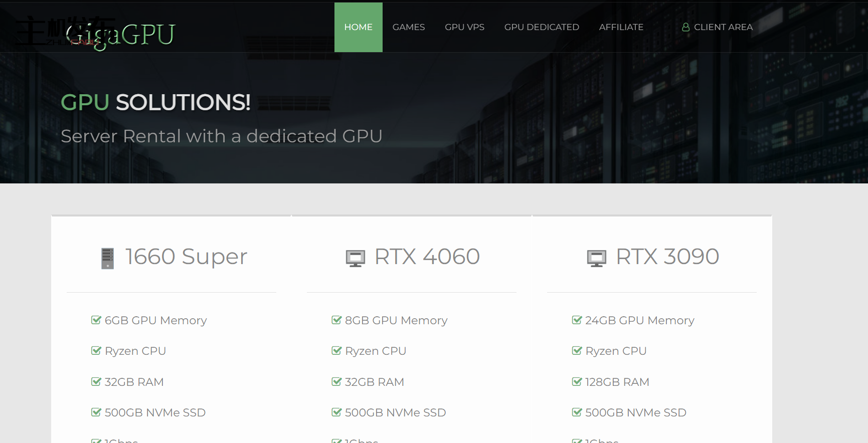Click the monitor icon beside RTX 4060
Screen dimensions: 868x443
(x=355, y=258)
